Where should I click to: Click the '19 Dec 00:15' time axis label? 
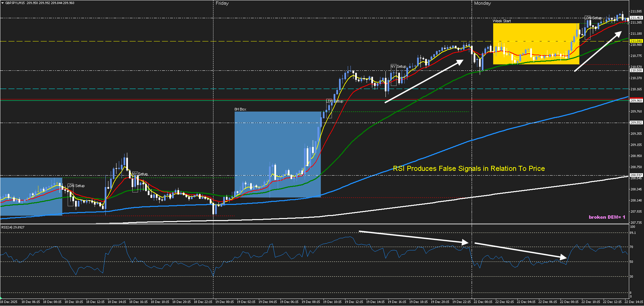[225, 302]
